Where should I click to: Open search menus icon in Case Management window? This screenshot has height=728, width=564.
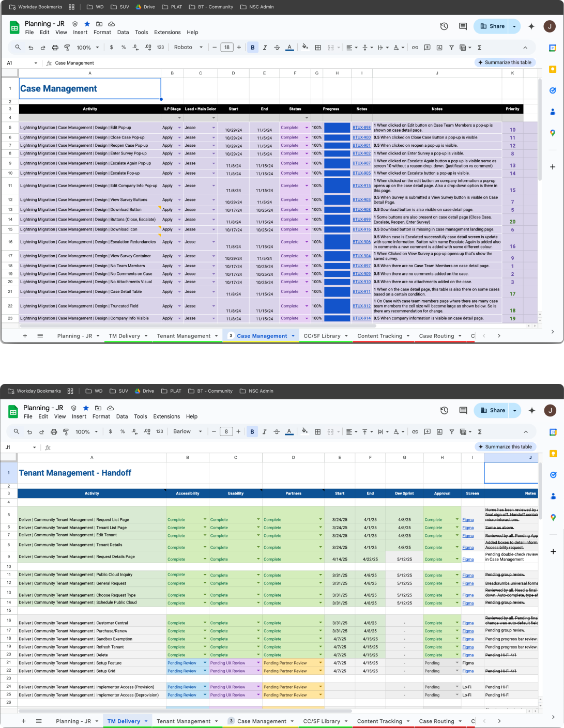click(18, 47)
